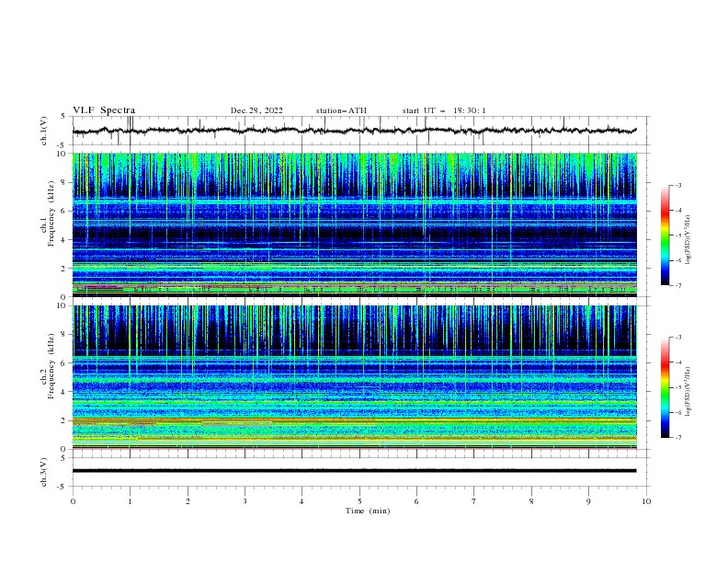Click the "Time (min)" axis label
The width and height of the screenshot is (728, 563).
[x=368, y=511]
